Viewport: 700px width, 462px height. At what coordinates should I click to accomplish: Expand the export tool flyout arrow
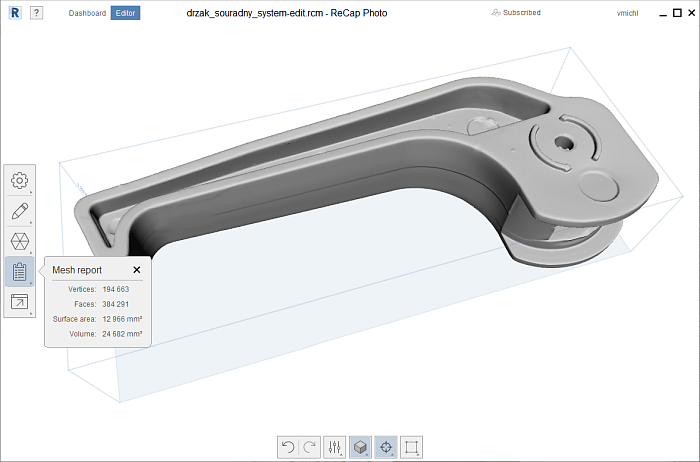(31, 314)
